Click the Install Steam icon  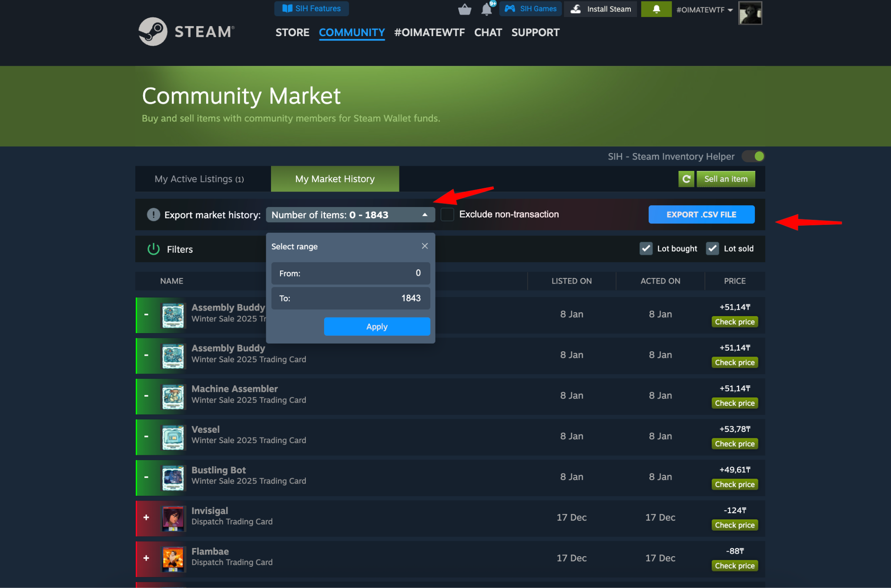click(575, 9)
